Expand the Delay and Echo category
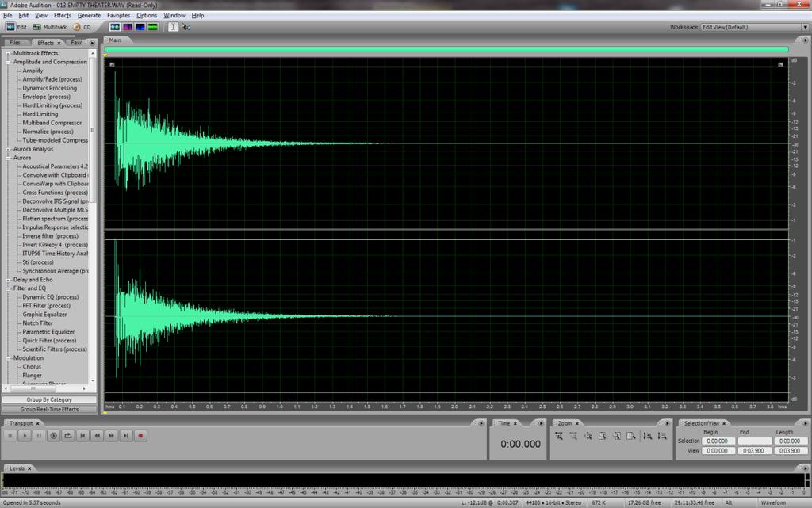Screen dimensions: 812x508 (8, 280)
